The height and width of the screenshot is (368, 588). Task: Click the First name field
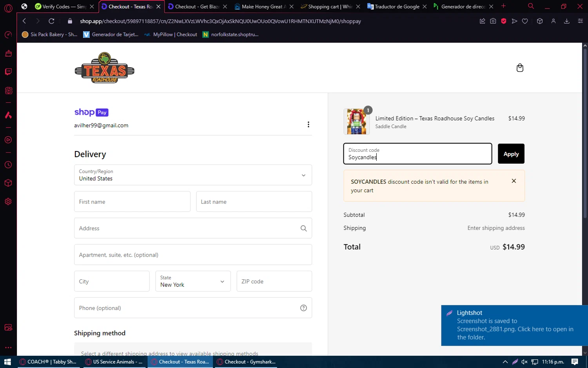tap(132, 202)
